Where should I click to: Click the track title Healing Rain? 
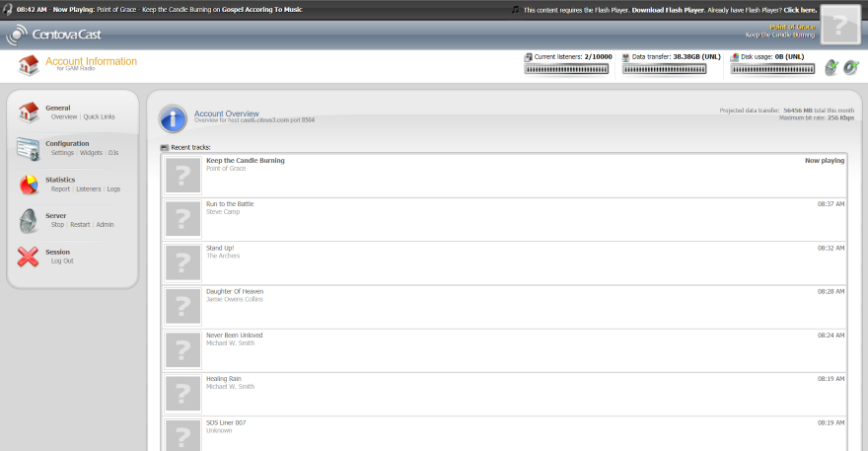click(x=224, y=379)
